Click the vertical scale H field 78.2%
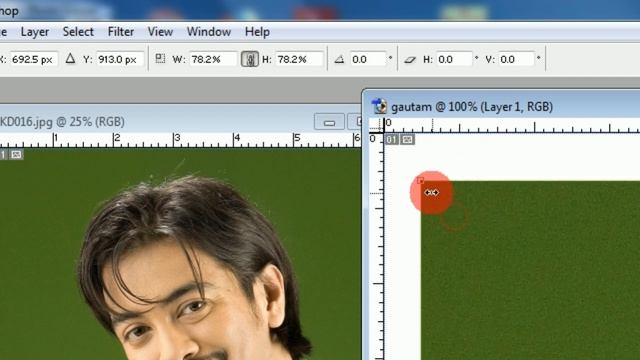640x360 pixels. [299, 59]
